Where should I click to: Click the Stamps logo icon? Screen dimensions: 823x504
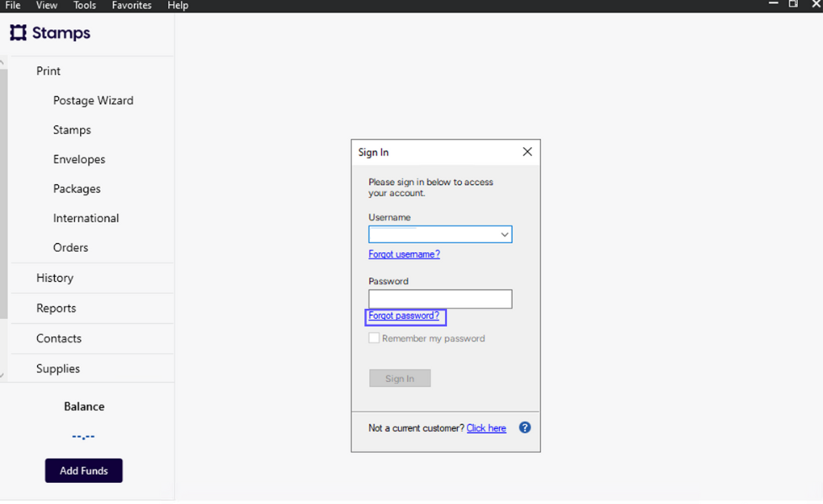[x=18, y=33]
